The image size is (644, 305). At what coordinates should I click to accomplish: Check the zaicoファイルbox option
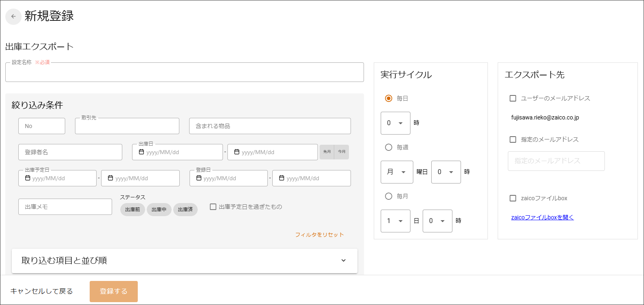pos(513,198)
